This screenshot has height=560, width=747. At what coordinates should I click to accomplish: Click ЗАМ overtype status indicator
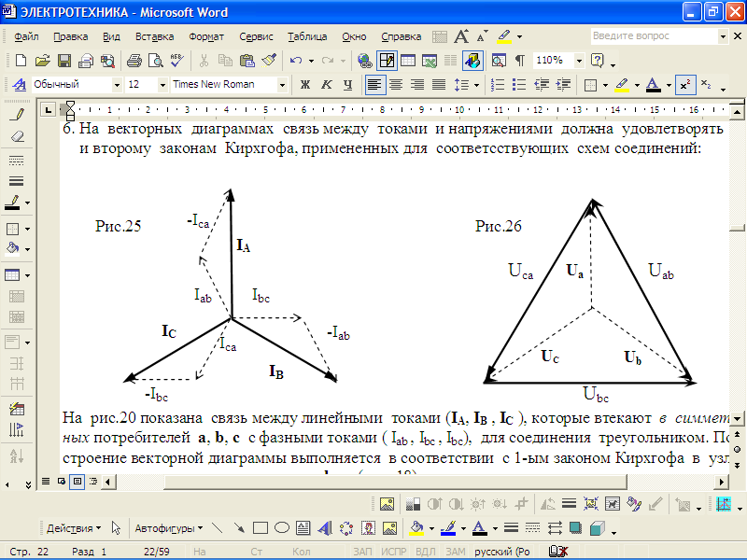(456, 552)
